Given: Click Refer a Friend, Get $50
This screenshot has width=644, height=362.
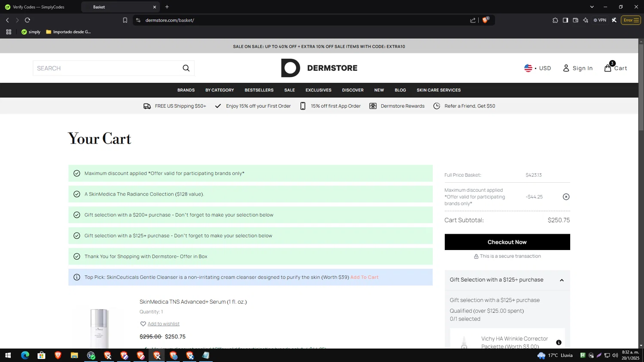Looking at the screenshot, I should (x=464, y=106).
